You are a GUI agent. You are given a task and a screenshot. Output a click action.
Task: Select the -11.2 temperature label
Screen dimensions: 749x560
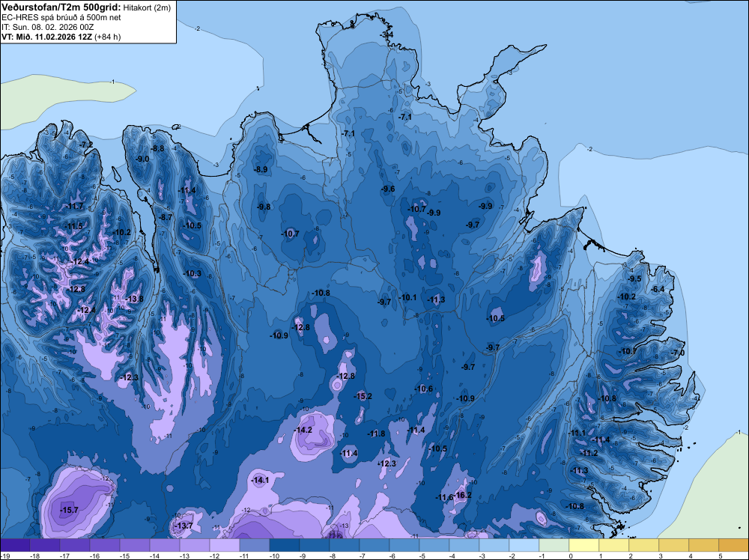pyautogui.click(x=589, y=453)
